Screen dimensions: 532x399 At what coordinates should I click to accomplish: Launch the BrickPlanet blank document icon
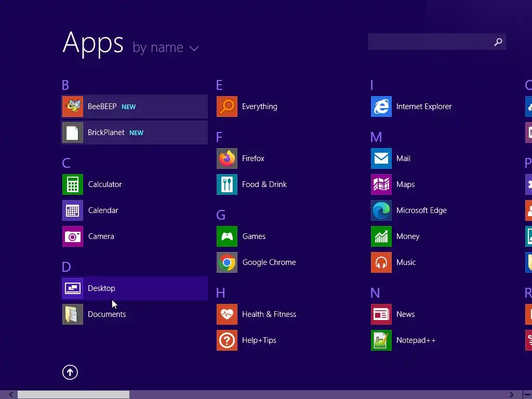73,132
